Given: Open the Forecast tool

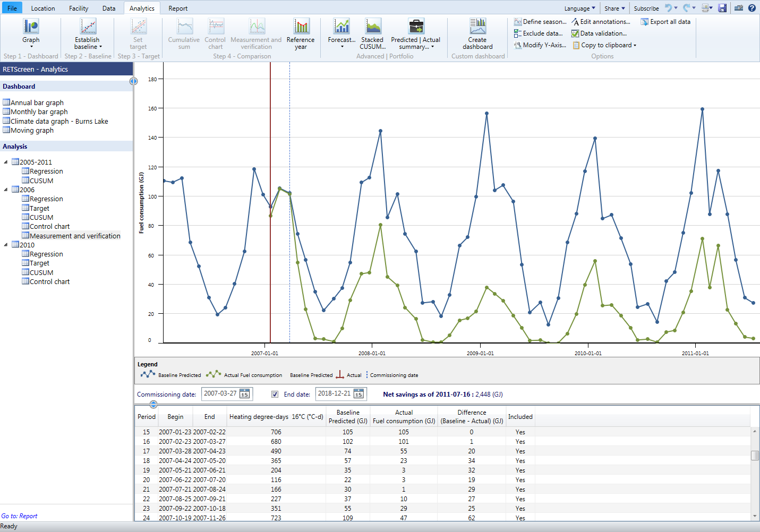Looking at the screenshot, I should [341, 33].
